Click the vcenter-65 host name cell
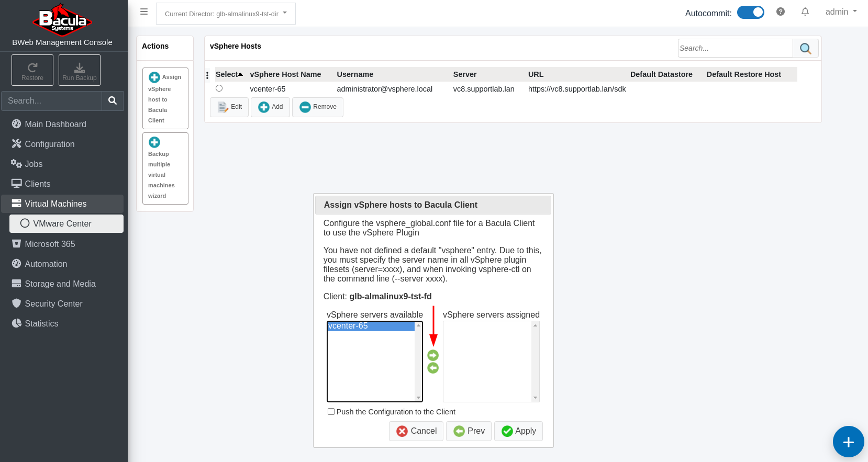 pos(268,89)
